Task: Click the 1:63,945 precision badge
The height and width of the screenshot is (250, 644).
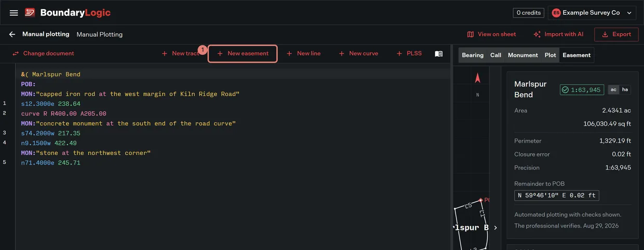Action: pyautogui.click(x=582, y=90)
